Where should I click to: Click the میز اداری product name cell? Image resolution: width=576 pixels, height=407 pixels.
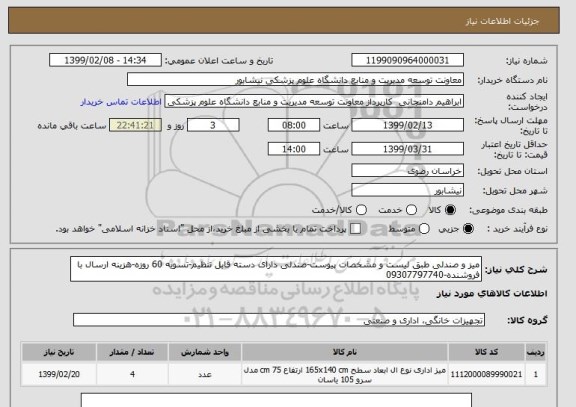coord(345,374)
